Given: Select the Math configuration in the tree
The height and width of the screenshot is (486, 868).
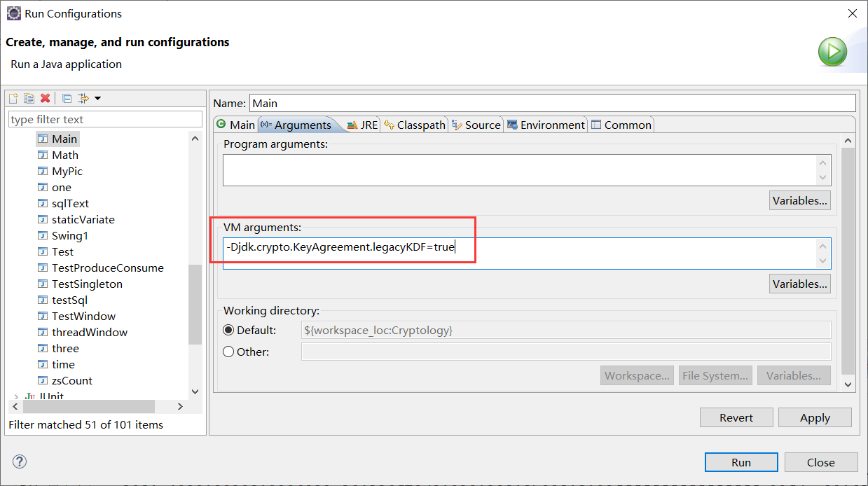Looking at the screenshot, I should pyautogui.click(x=65, y=155).
